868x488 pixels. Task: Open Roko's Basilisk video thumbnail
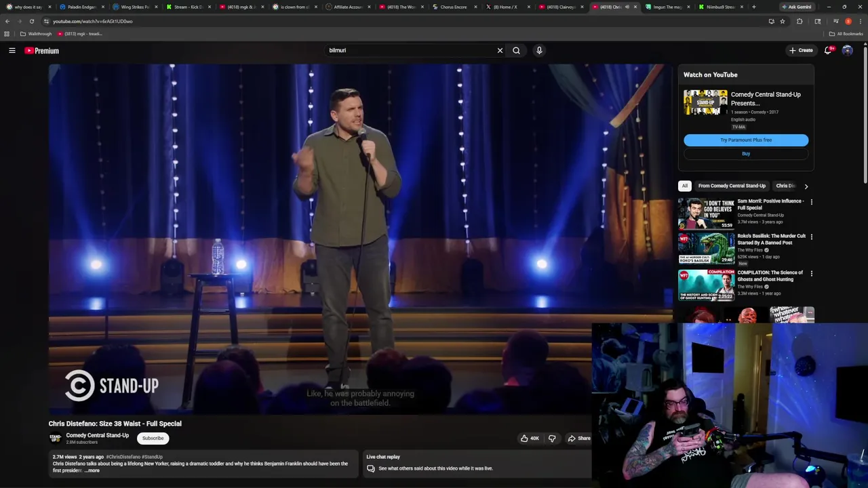[x=706, y=249]
